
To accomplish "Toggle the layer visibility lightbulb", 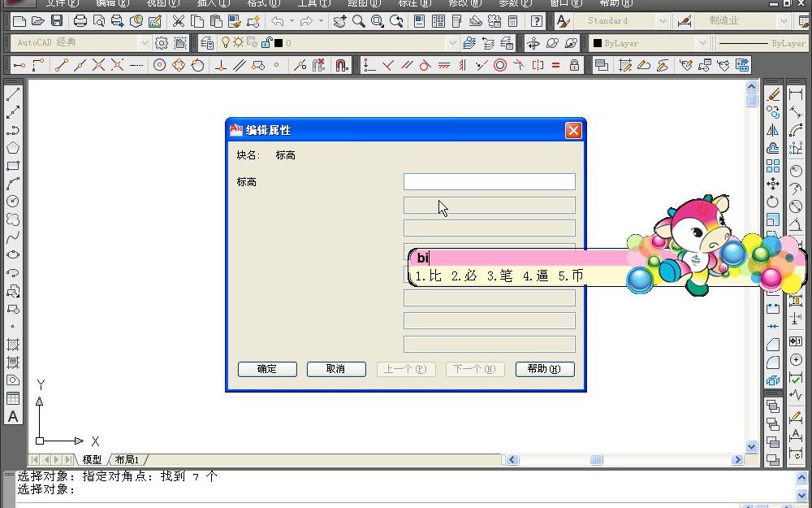I will [225, 41].
